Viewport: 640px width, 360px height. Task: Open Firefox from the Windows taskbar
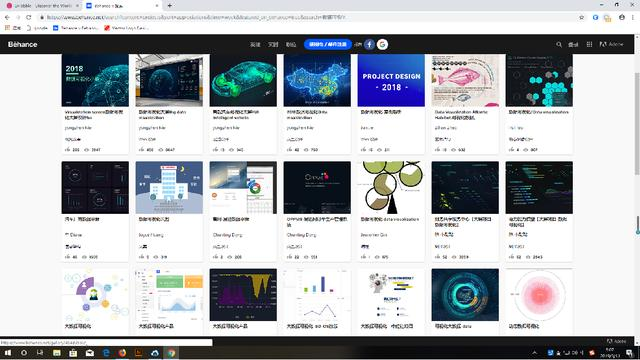[122, 353]
